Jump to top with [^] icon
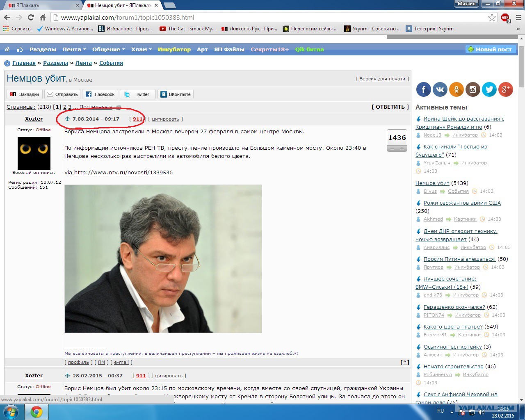The width and height of the screenshot is (525, 420). (x=405, y=362)
